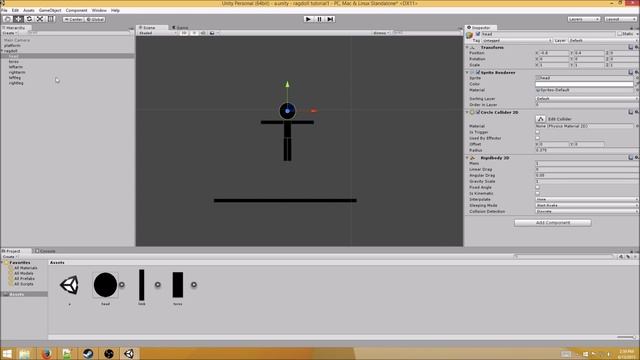Open the Sorting Layer dropdown

tap(587, 99)
